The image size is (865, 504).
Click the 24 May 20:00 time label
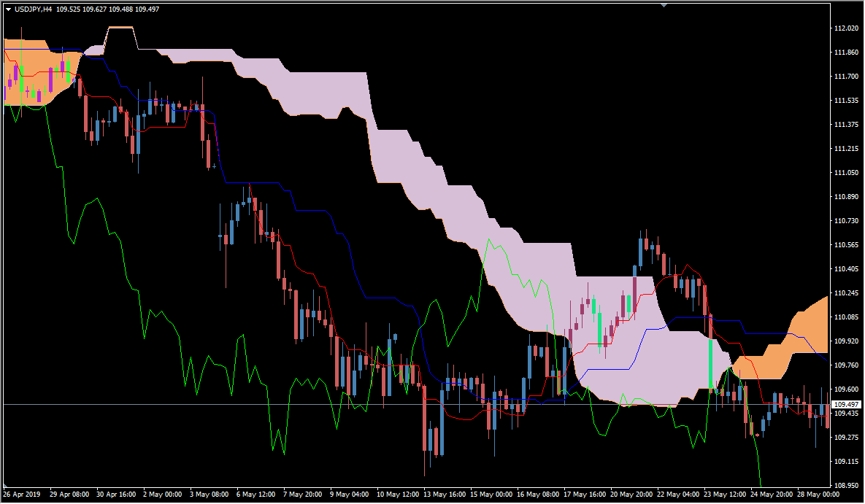[772, 495]
